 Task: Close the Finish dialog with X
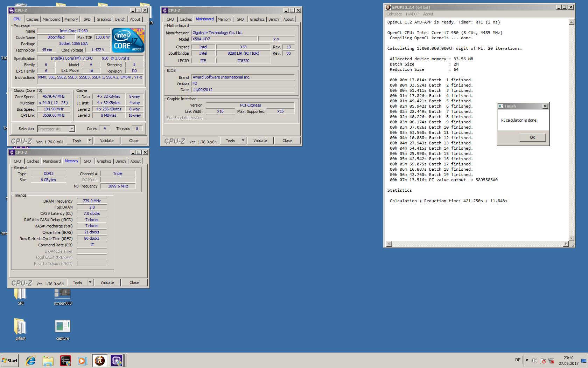point(545,106)
